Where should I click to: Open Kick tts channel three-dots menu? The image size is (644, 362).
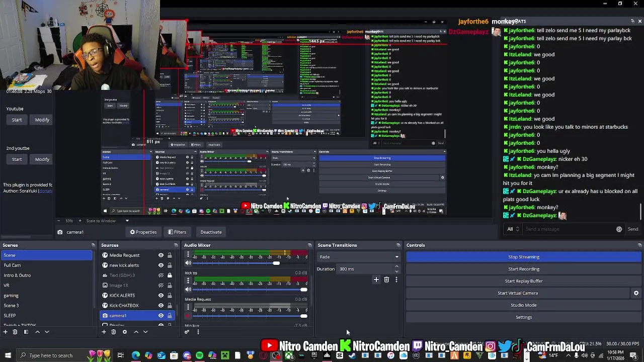[x=188, y=280]
